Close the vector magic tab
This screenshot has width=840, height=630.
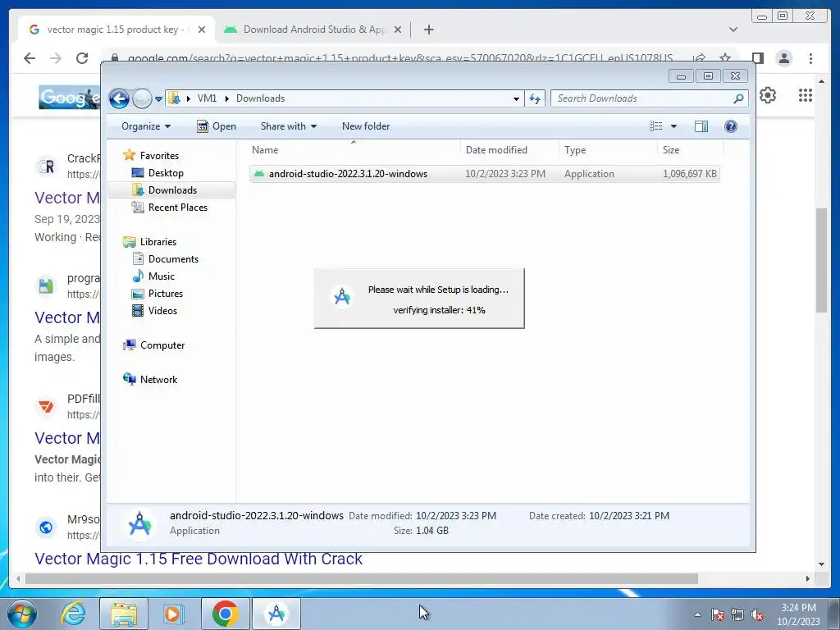click(202, 30)
